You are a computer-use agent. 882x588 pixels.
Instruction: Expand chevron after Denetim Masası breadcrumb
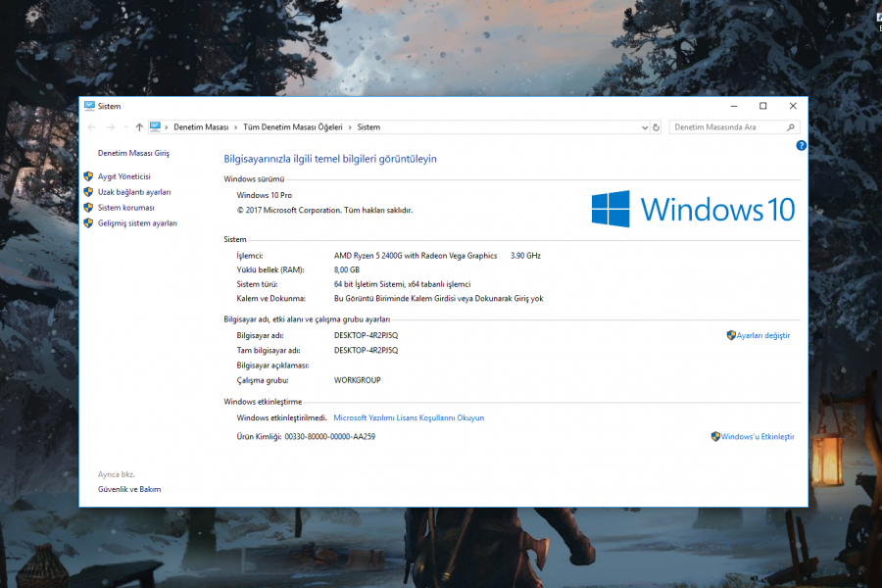click(235, 127)
